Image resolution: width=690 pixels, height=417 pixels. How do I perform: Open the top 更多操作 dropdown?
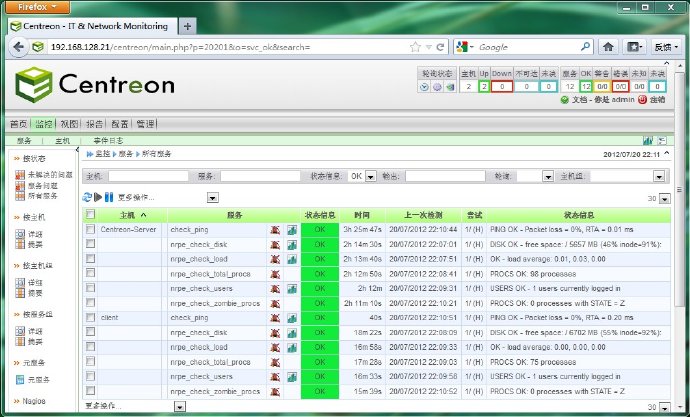(213, 198)
